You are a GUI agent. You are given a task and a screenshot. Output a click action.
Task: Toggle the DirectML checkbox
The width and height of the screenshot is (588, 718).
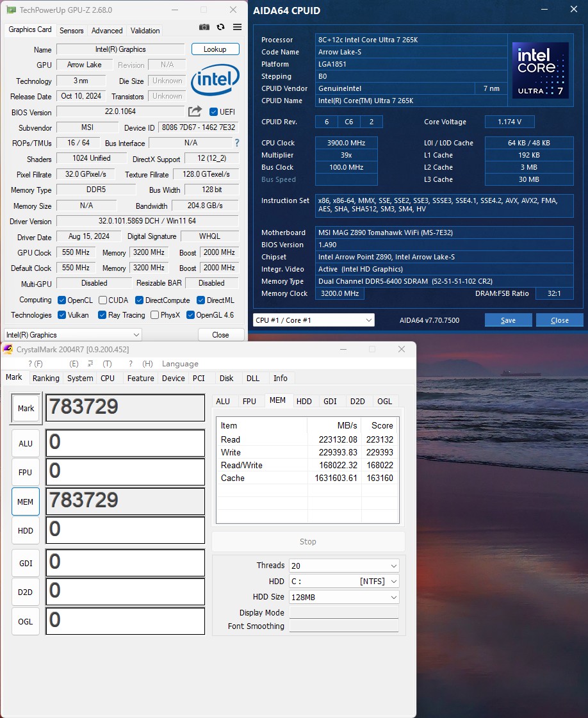[200, 300]
